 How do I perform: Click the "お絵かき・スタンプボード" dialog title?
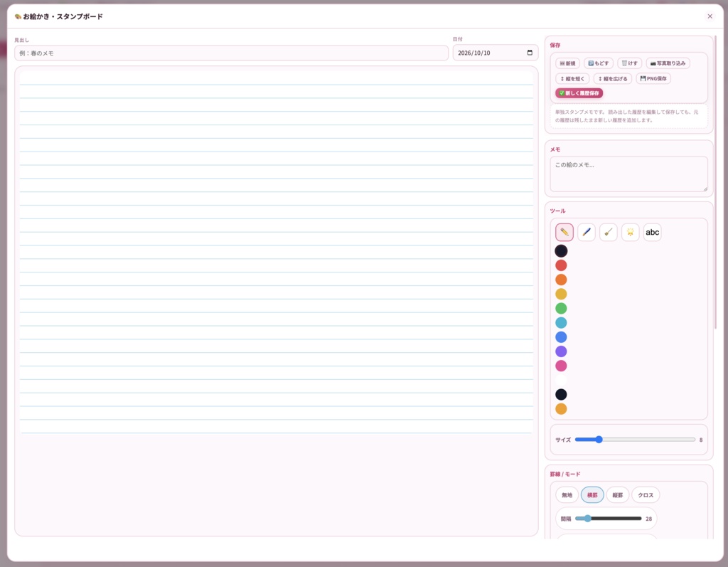point(63,16)
